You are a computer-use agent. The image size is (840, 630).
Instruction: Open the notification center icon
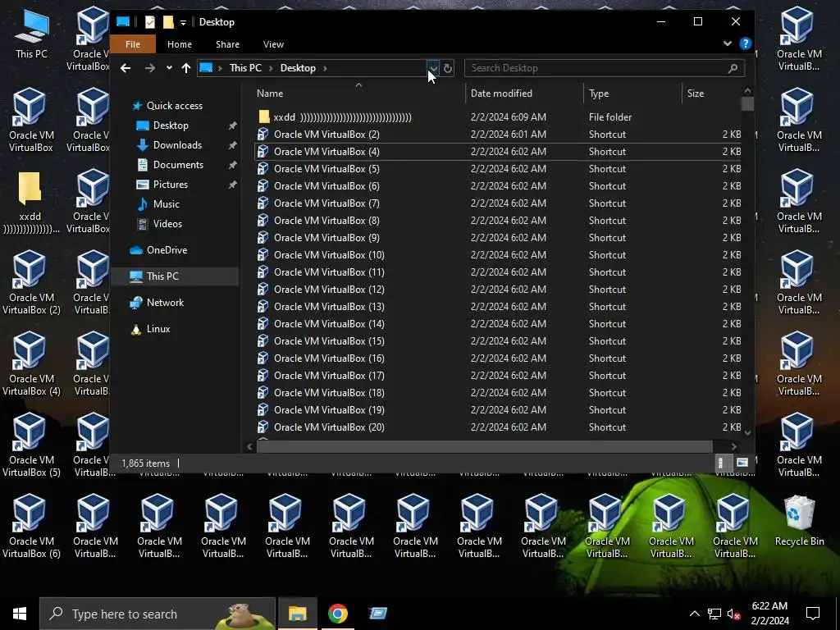coord(813,614)
